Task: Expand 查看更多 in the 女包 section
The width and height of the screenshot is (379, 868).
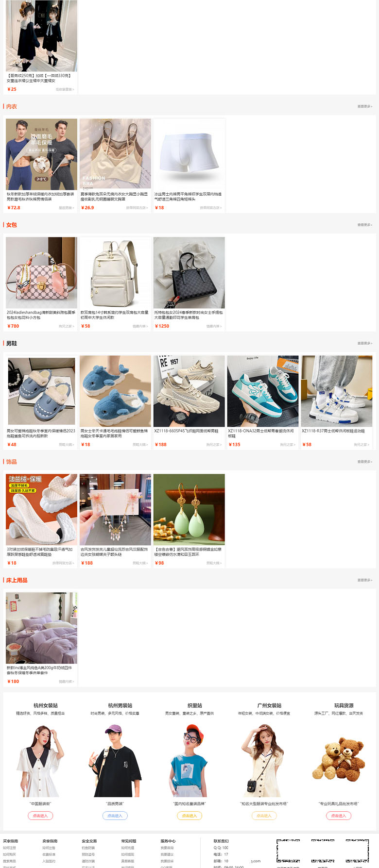Action: pos(365,225)
